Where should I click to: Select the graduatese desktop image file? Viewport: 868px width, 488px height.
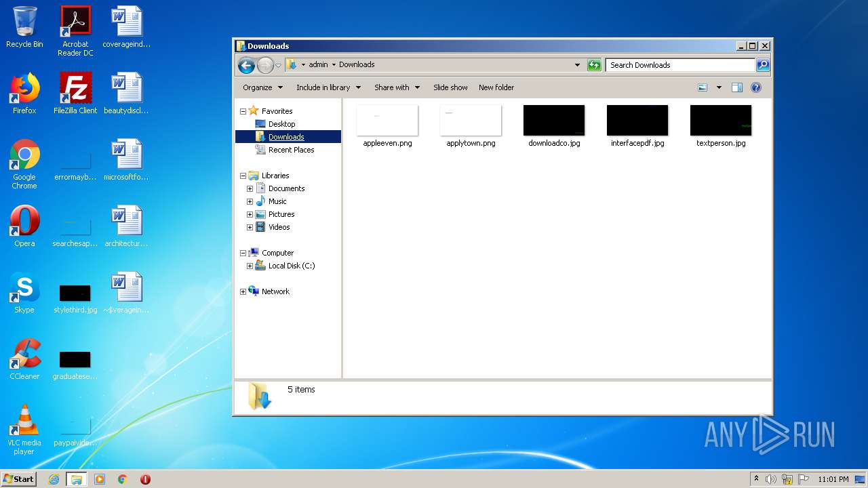tap(75, 364)
